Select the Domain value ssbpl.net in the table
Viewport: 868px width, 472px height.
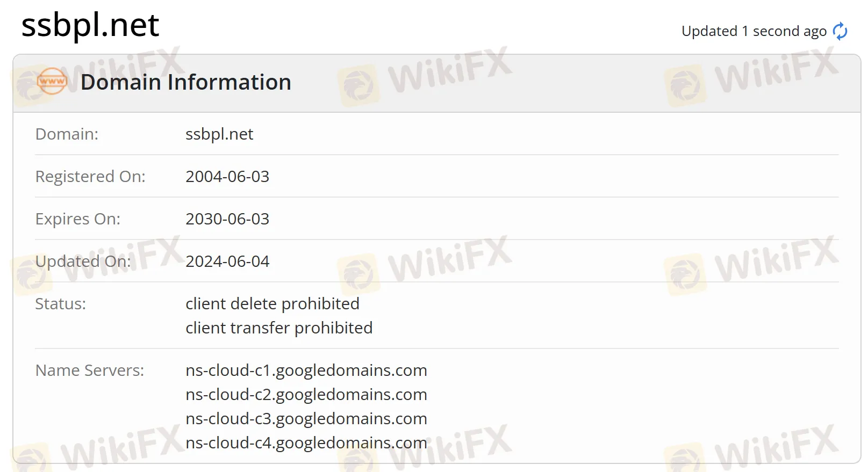[x=219, y=134]
